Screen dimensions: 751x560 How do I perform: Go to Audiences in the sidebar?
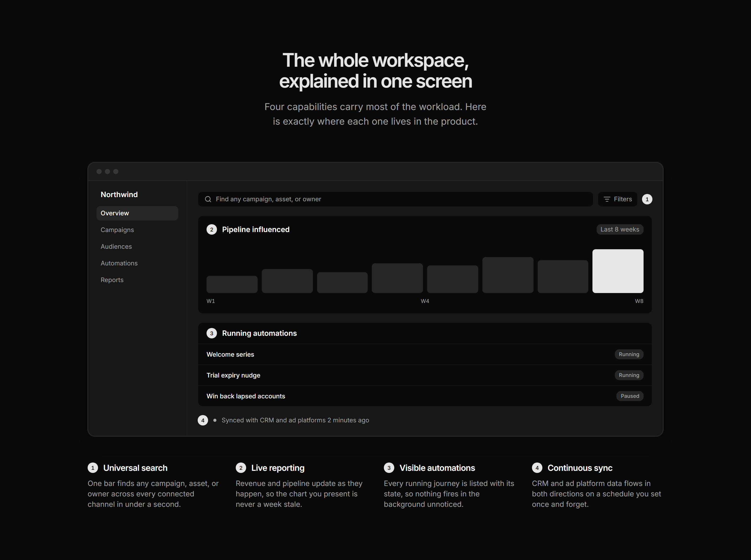tap(137, 246)
